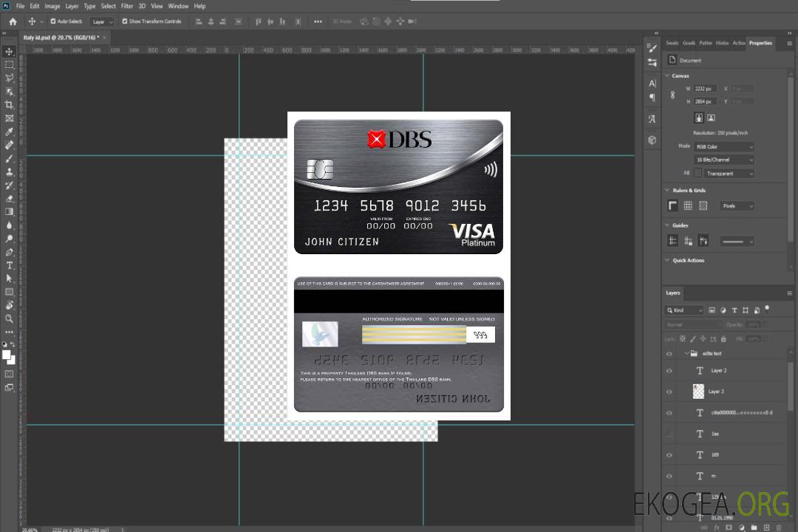The width and height of the screenshot is (798, 532).
Task: Open the 3D cube panel icon
Action: [x=652, y=140]
